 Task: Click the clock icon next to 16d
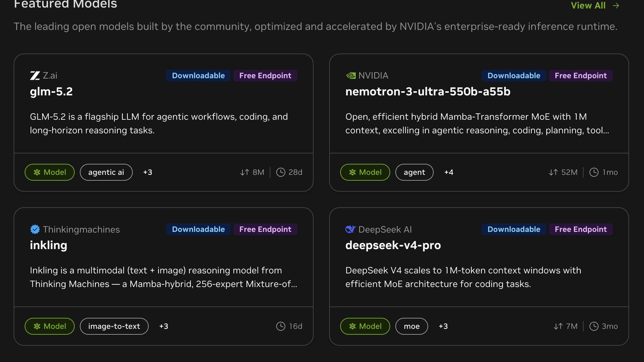[x=281, y=326]
